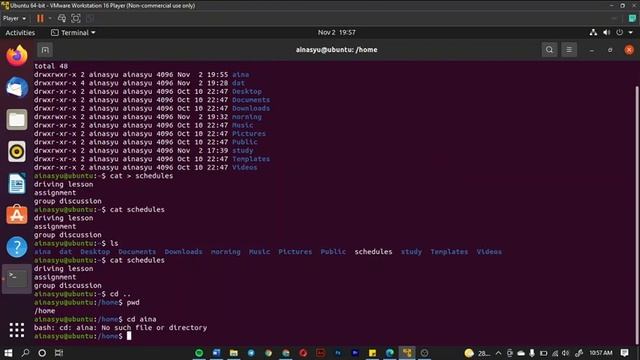This screenshot has height=360, width=640.
Task: Open Windows Task View
Action: tap(59, 353)
